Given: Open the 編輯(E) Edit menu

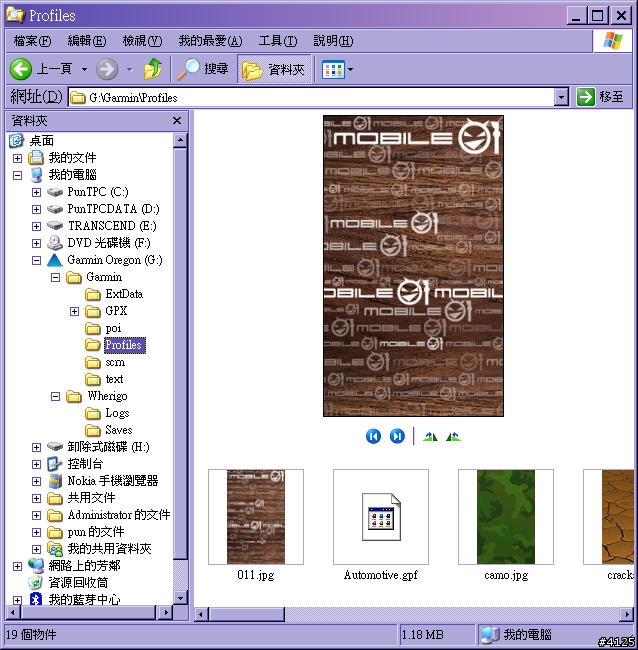Looking at the screenshot, I should tap(87, 41).
